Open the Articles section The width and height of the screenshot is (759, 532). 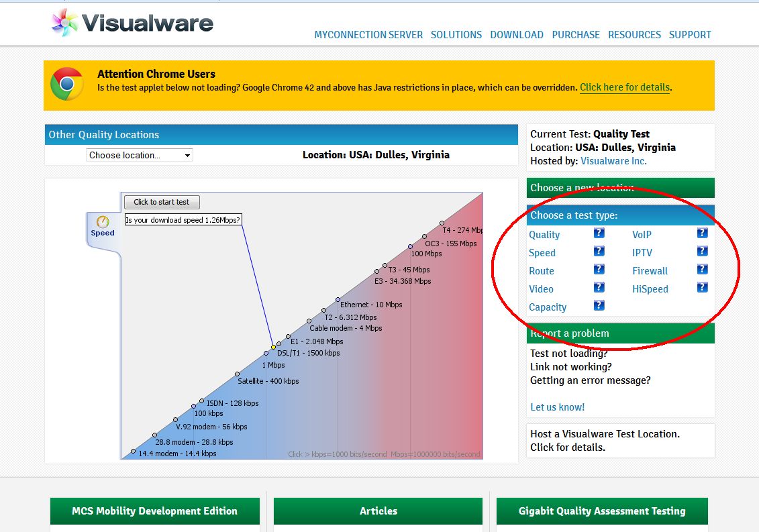[378, 511]
